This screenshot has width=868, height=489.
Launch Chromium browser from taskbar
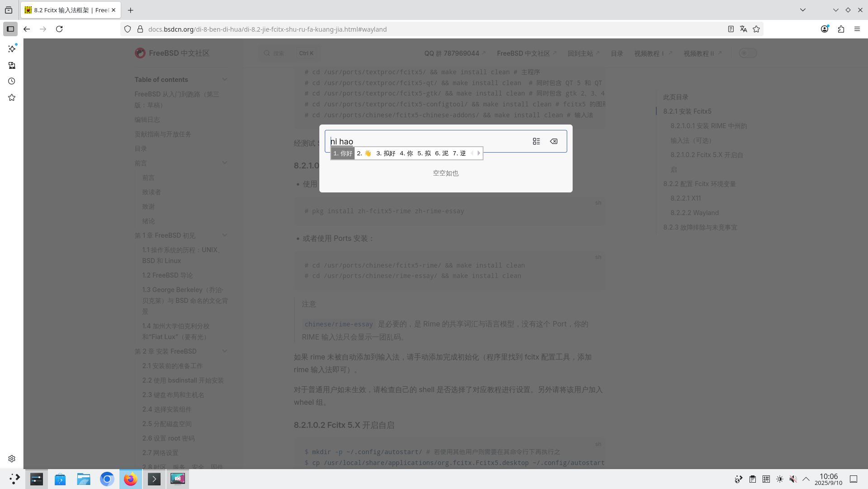[x=107, y=479]
